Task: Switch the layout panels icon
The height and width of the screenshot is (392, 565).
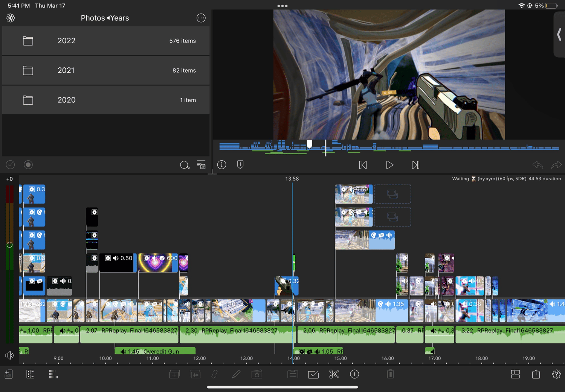Action: [x=515, y=374]
